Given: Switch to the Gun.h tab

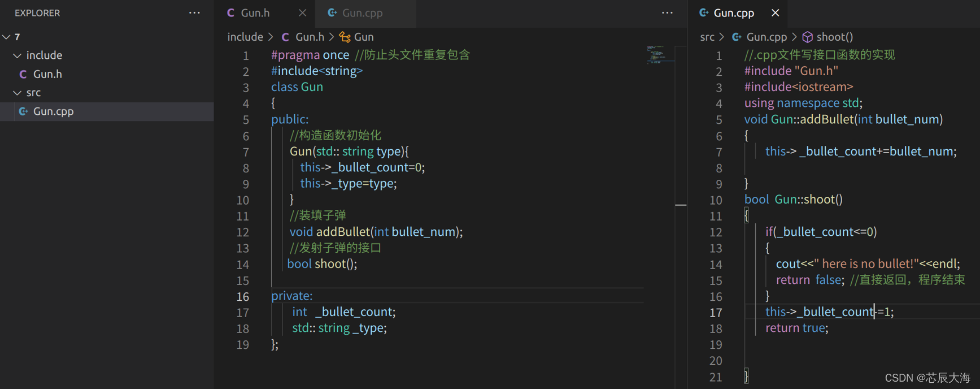Looking at the screenshot, I should click(255, 12).
